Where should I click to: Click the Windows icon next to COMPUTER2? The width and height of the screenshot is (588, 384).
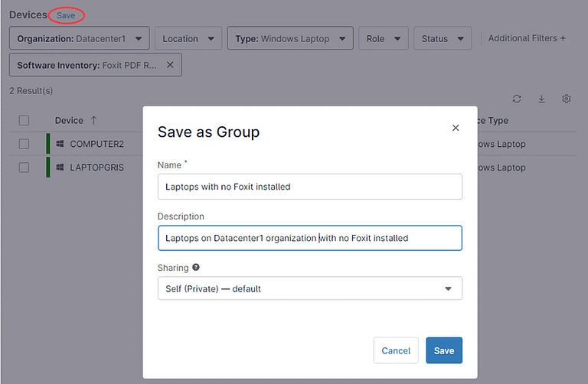pos(60,144)
